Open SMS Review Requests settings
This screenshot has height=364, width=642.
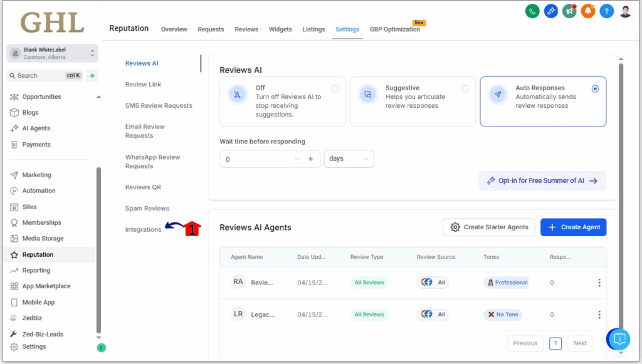[159, 105]
